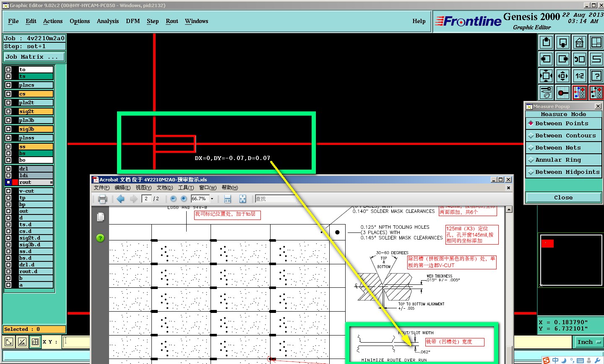Click the S-shaped flip view icon
This screenshot has height=364, width=604.
596,59
